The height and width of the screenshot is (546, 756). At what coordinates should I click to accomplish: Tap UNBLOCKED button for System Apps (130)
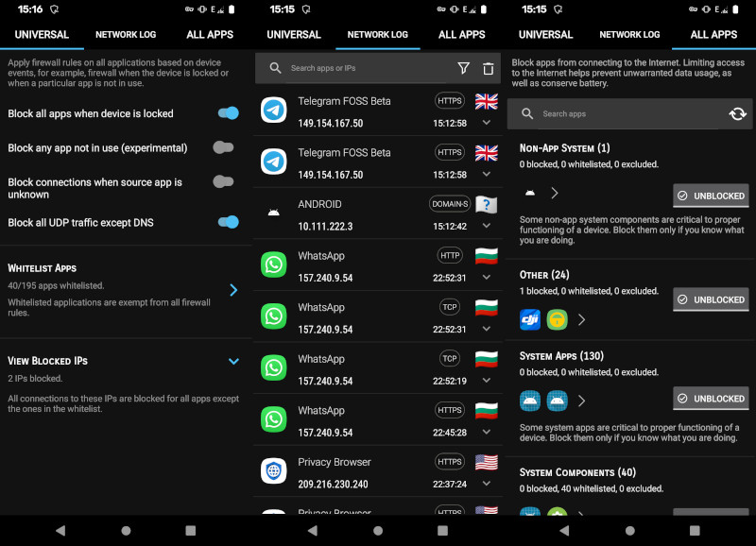click(x=712, y=399)
